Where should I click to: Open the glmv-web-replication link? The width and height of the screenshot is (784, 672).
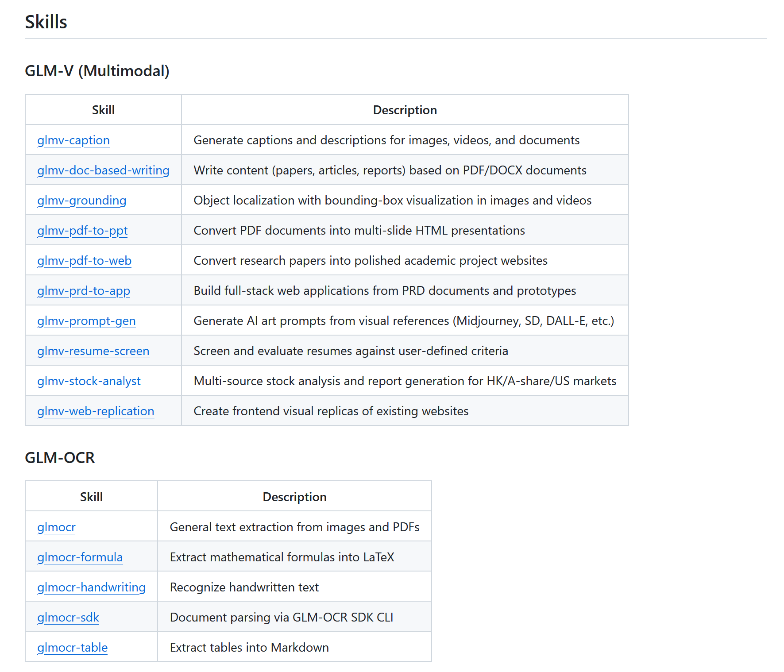96,411
